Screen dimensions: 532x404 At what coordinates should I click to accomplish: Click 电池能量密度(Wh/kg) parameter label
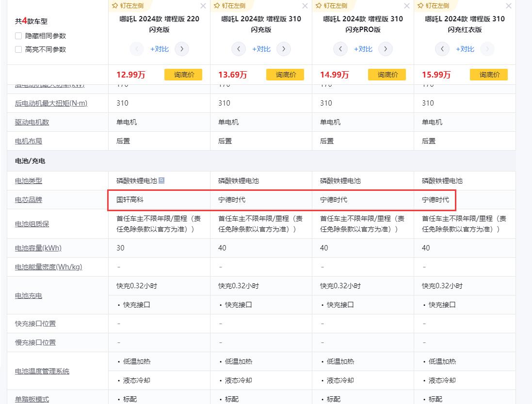(48, 267)
